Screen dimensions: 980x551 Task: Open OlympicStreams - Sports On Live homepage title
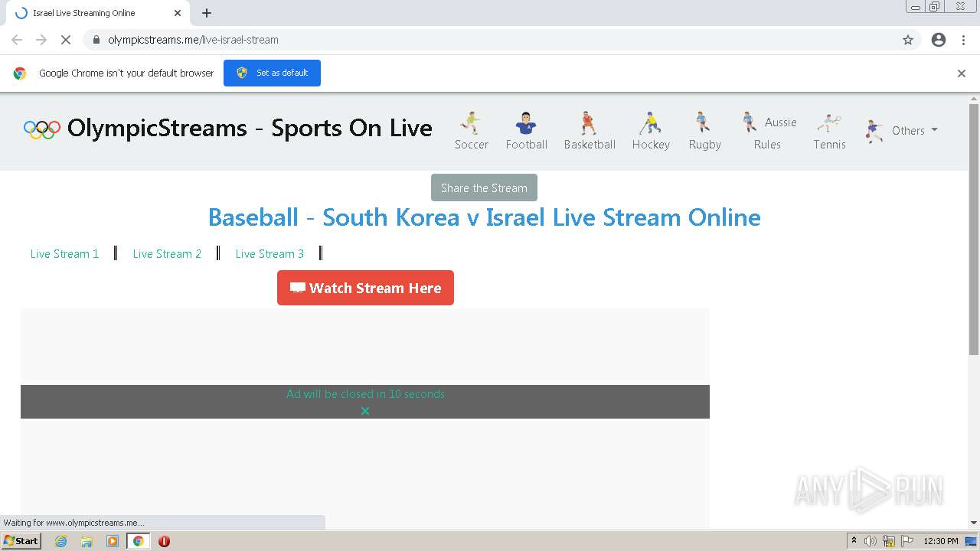(250, 128)
